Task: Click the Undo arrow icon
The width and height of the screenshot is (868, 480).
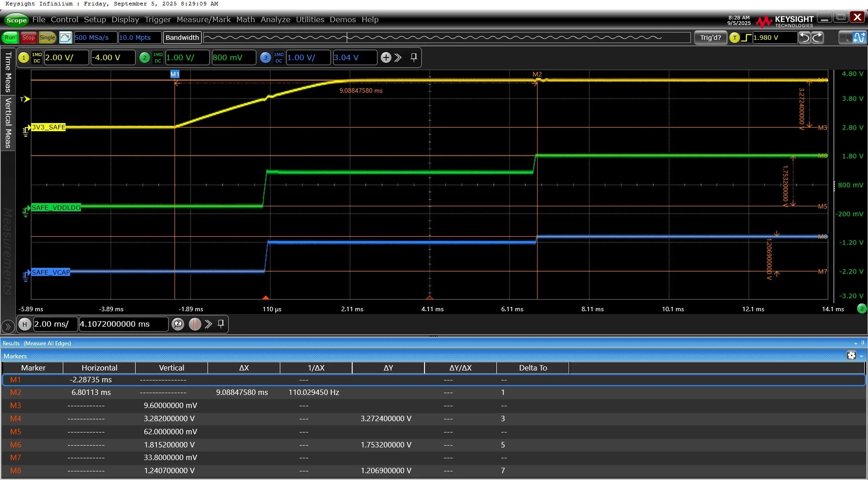Action: point(805,38)
